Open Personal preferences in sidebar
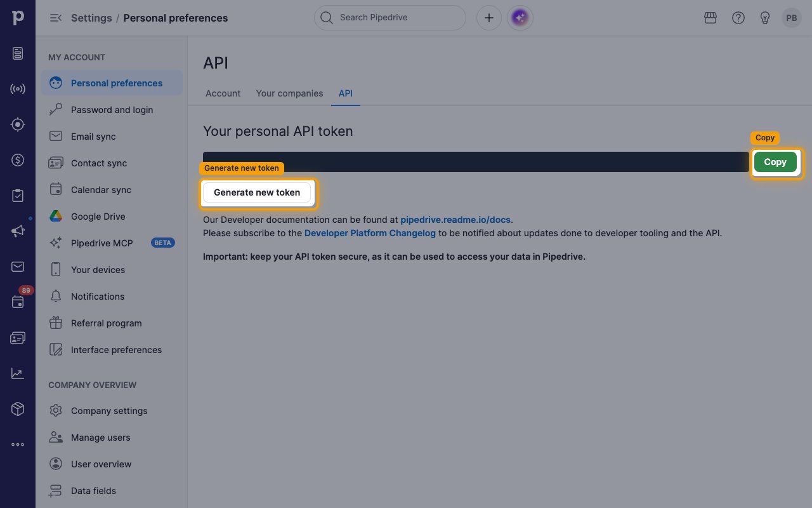The image size is (812, 508). click(x=112, y=83)
